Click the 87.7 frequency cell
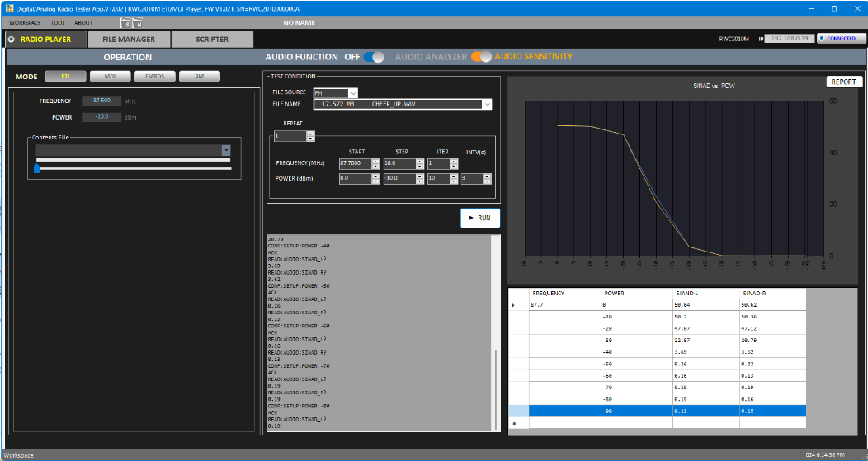Screen dimensions: 868x461 click(x=564, y=305)
